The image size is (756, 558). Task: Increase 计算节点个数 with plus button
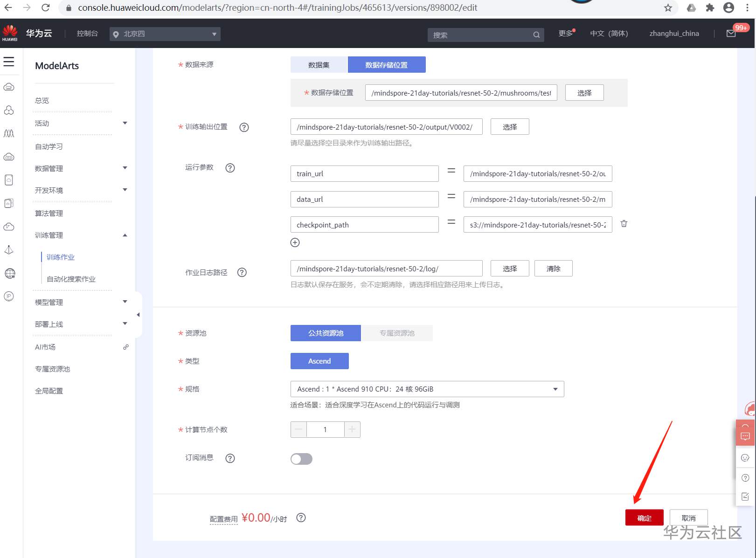[352, 429]
